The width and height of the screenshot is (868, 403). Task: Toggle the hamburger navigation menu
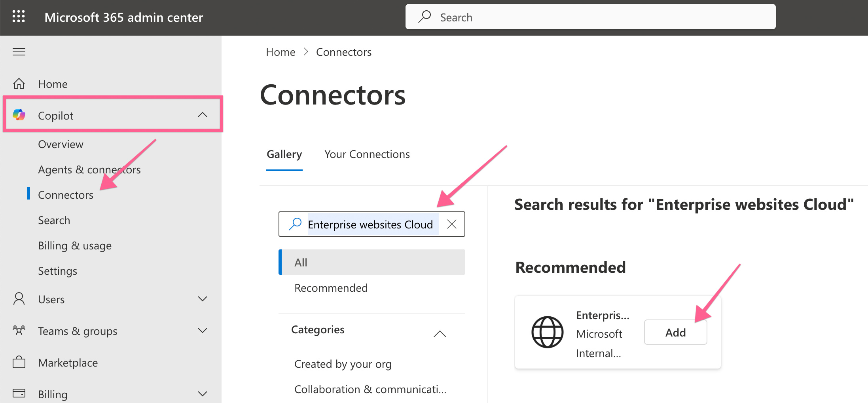[x=19, y=52]
